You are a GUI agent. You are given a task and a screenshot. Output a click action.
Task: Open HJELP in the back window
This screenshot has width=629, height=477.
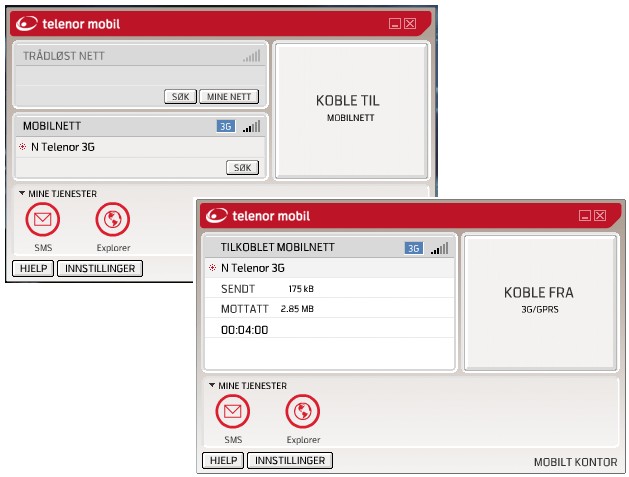point(33,268)
